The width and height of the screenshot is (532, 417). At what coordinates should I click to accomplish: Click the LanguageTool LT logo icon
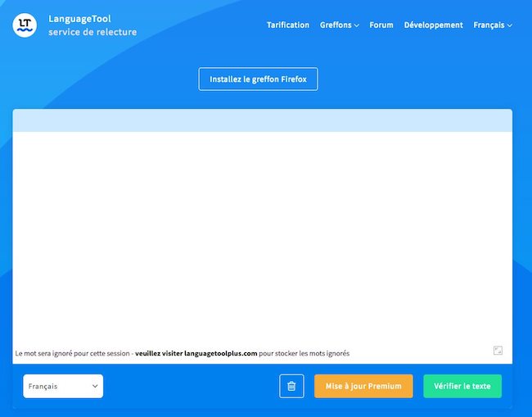(25, 25)
